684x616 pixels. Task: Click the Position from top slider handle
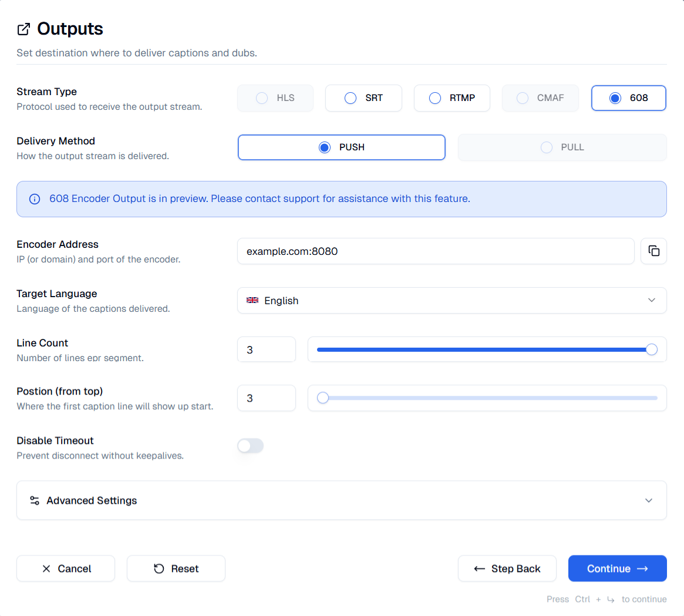pyautogui.click(x=323, y=398)
